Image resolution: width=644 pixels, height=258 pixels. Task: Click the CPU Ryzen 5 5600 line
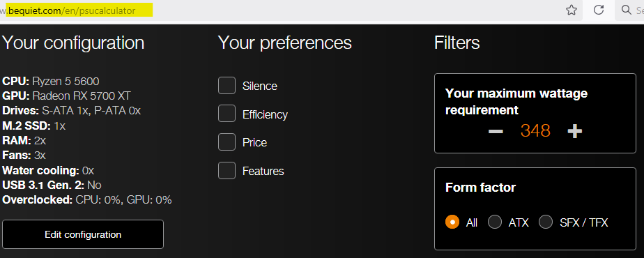pos(51,82)
